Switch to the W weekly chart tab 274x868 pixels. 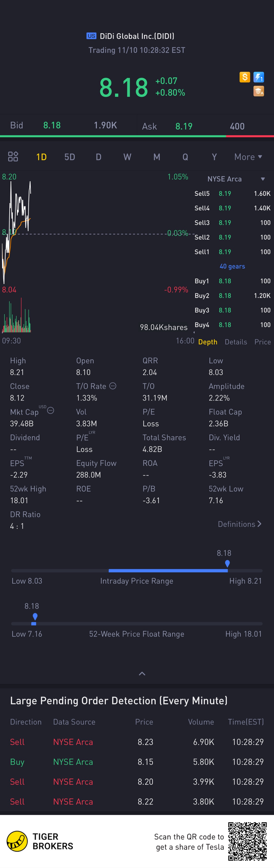(x=127, y=157)
